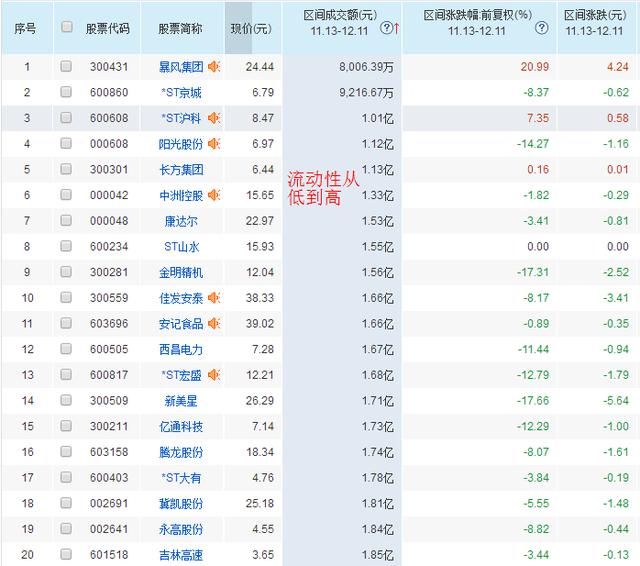This screenshot has width=640, height=566.
Task: Open stock link 西昌电力
Action: [181, 349]
